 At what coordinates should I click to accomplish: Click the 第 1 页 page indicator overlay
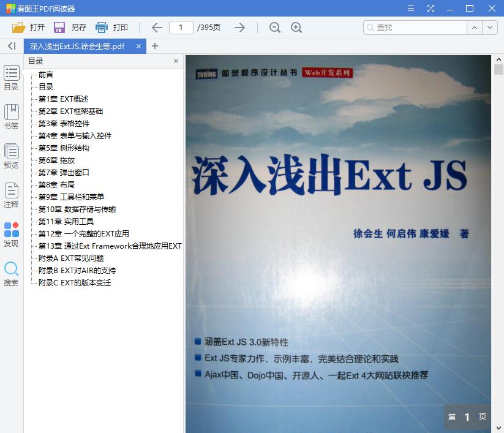click(x=467, y=417)
